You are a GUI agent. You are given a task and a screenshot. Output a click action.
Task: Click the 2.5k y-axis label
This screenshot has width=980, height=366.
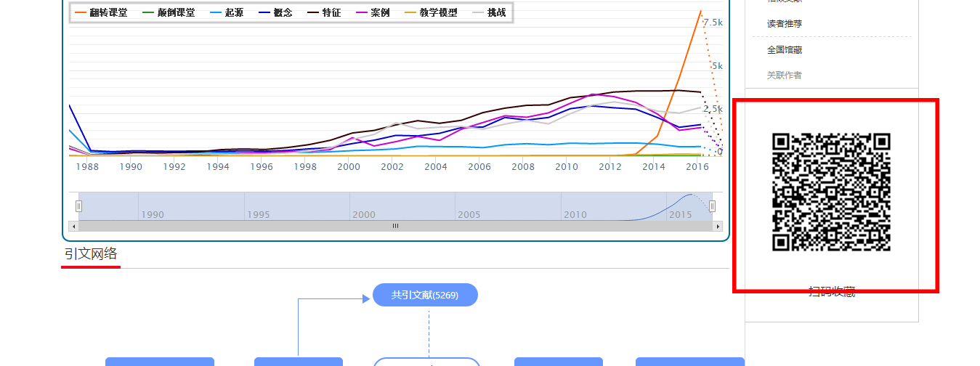713,109
